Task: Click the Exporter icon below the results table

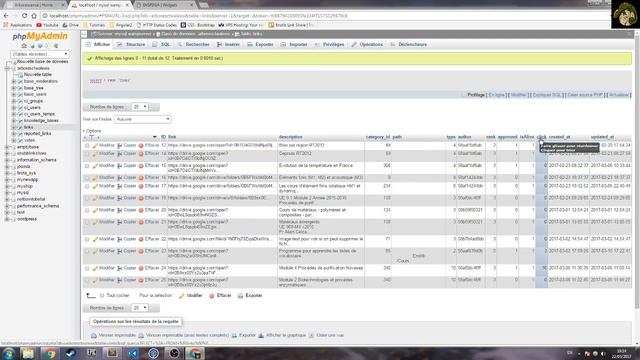Action: point(240,296)
